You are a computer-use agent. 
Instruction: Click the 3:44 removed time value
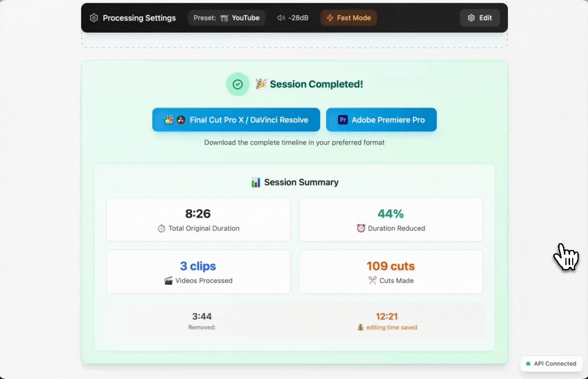202,316
